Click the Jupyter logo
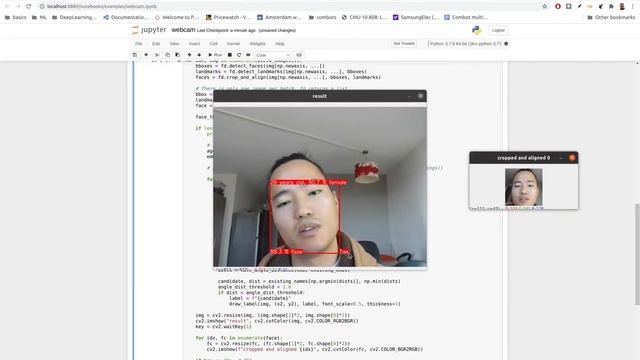Screen dimensions: 640x360 tap(149, 30)
